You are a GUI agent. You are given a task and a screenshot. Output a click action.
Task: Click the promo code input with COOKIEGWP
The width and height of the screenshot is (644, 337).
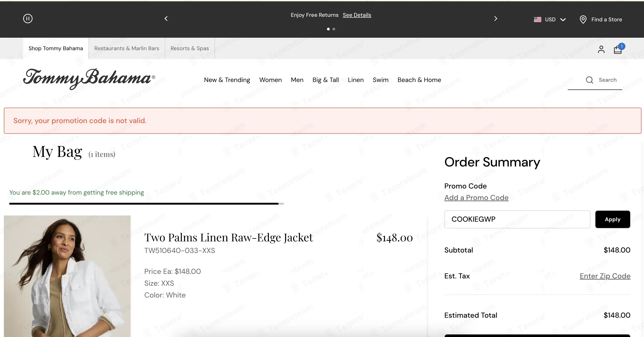[x=517, y=219]
